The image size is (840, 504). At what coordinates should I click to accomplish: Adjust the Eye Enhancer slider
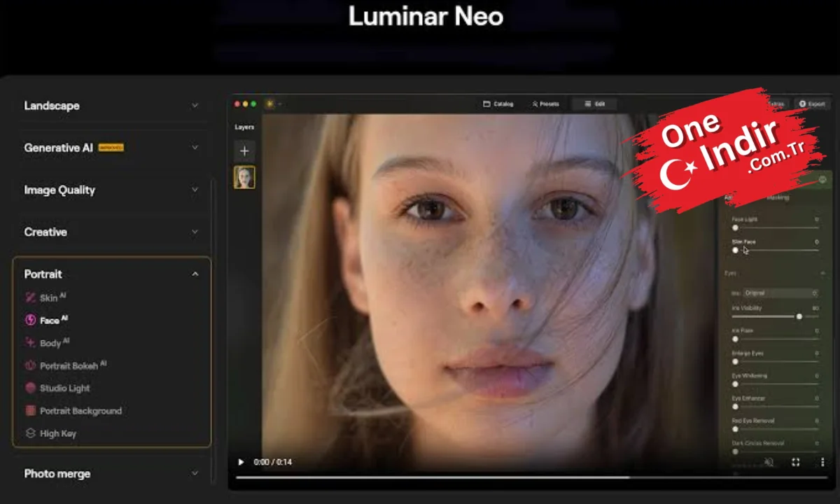coord(776,407)
